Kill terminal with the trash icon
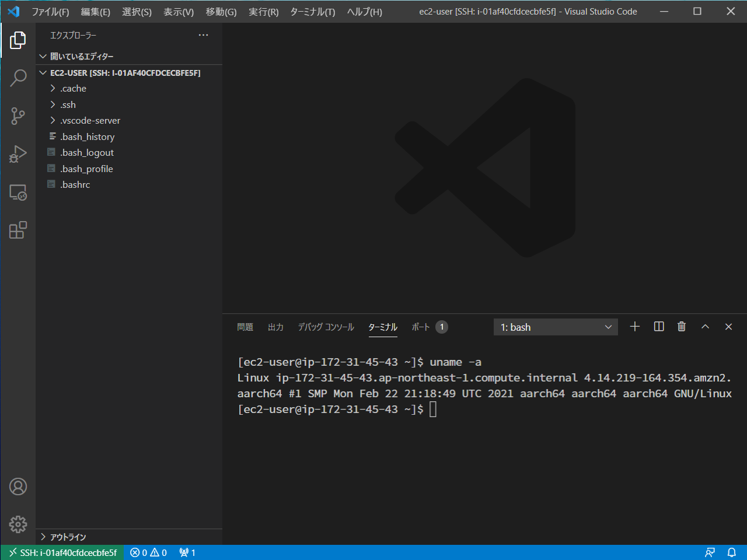747x560 pixels. (681, 327)
